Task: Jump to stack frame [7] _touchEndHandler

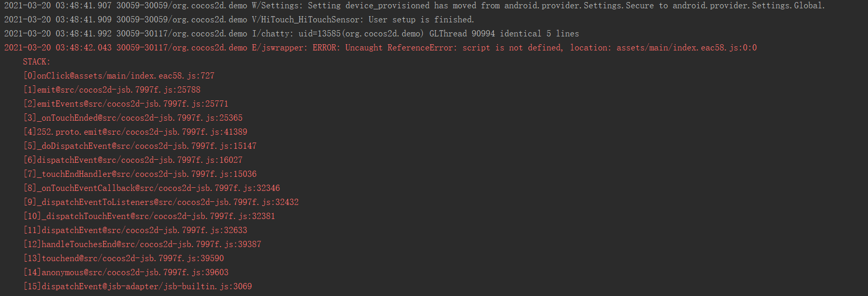Action: (x=140, y=174)
